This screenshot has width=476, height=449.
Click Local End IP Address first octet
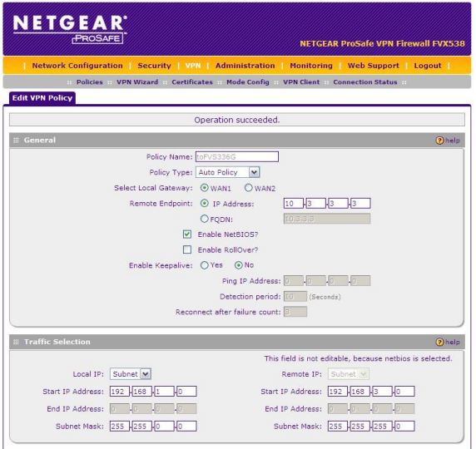pos(120,409)
